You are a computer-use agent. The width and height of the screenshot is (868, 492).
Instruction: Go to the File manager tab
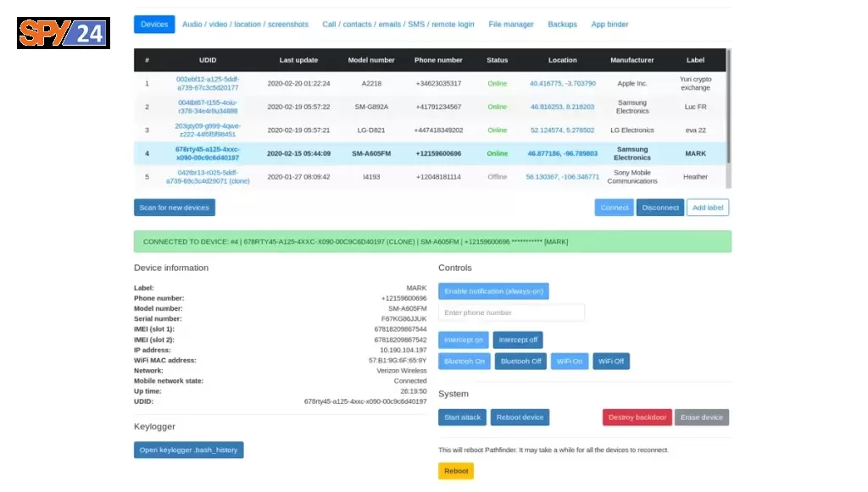pos(511,25)
